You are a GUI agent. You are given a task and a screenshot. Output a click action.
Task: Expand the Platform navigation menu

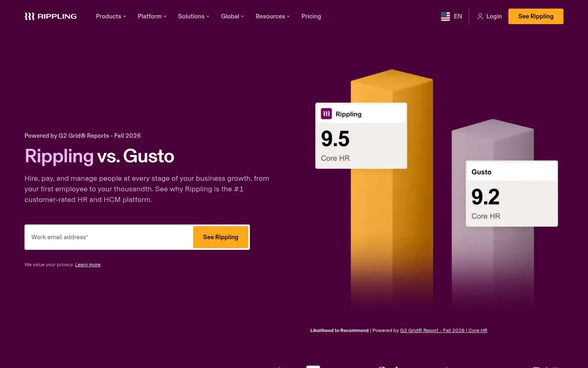(x=152, y=16)
